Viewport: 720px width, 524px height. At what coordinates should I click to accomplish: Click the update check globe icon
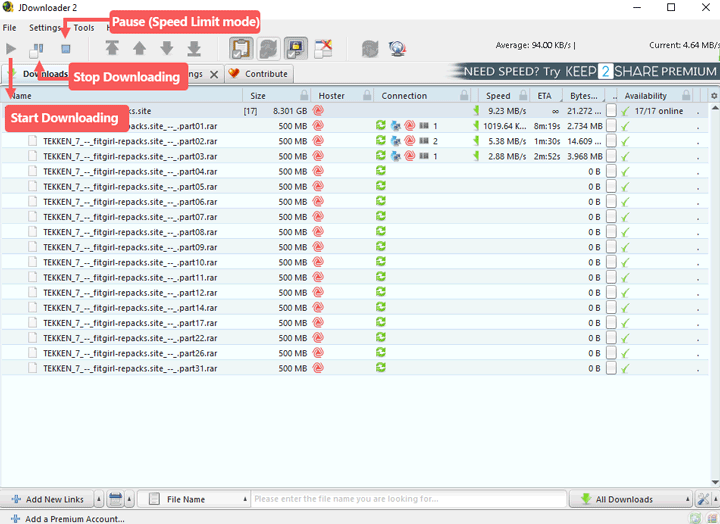397,48
